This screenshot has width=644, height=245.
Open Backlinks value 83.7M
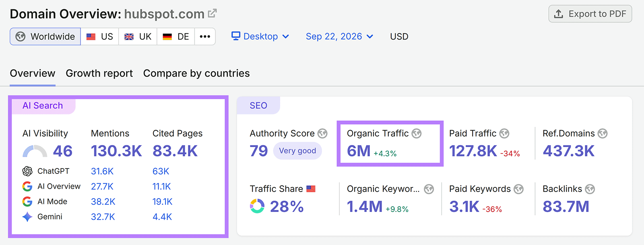pyautogui.click(x=566, y=207)
